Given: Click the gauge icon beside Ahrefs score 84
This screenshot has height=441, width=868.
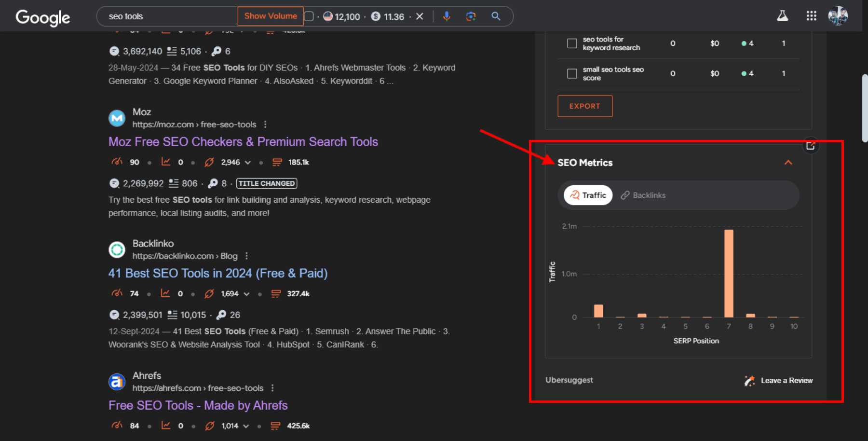Looking at the screenshot, I should (x=117, y=426).
